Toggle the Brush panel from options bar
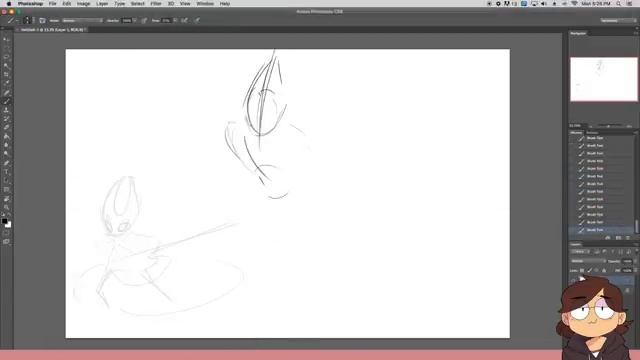The width and height of the screenshot is (640, 360). (42, 20)
